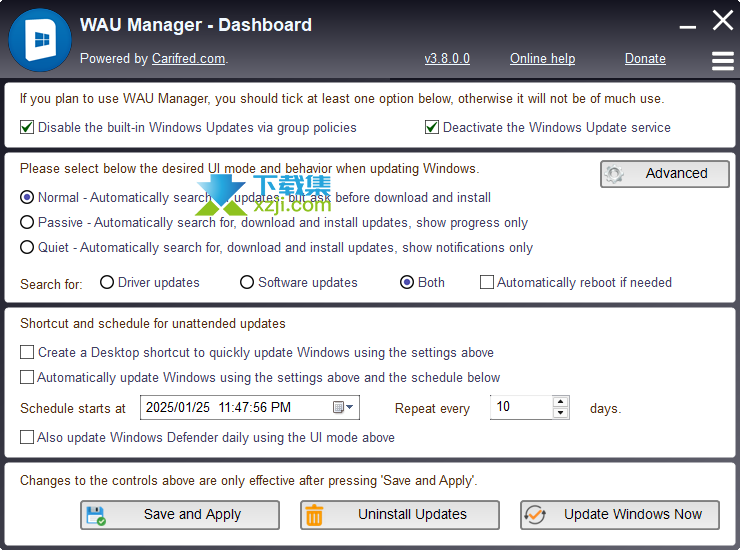Click the Save and Apply button
The image size is (740, 550).
click(x=180, y=515)
